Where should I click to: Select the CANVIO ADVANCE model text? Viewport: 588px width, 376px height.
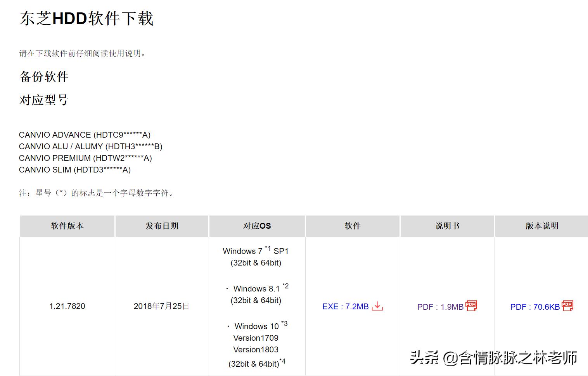coord(85,135)
